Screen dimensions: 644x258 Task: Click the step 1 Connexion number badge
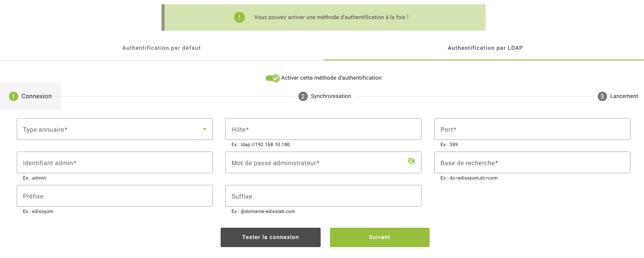click(x=14, y=96)
